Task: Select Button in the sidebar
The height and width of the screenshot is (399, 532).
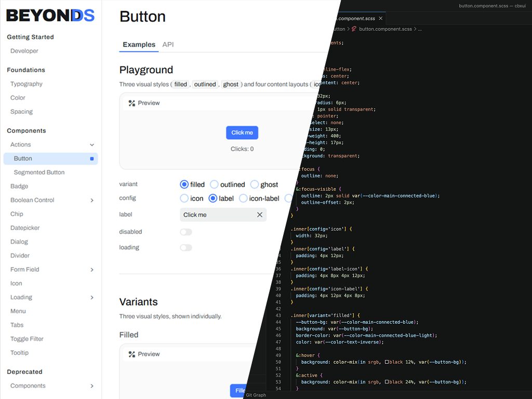Action: (x=50, y=159)
